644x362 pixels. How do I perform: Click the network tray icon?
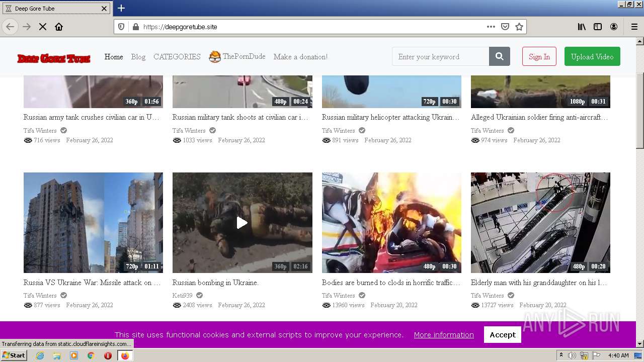[584, 355]
